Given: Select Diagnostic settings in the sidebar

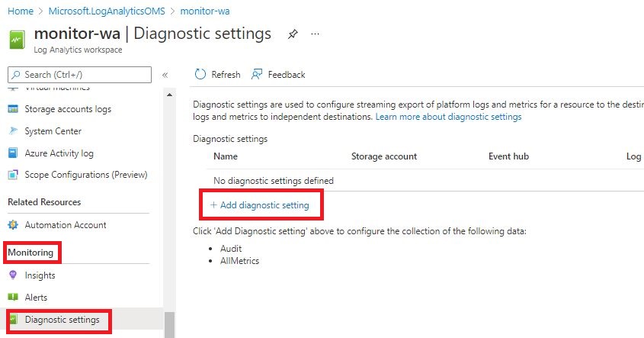Looking at the screenshot, I should [x=62, y=320].
